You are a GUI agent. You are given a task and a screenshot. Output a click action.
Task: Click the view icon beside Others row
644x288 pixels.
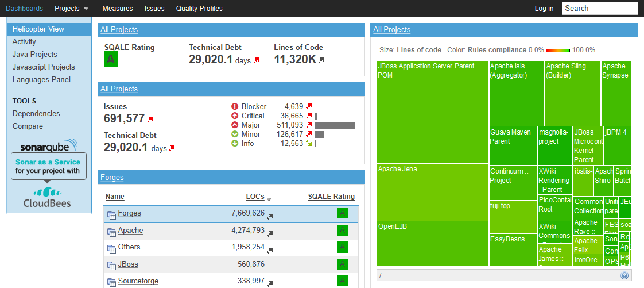[x=111, y=248]
